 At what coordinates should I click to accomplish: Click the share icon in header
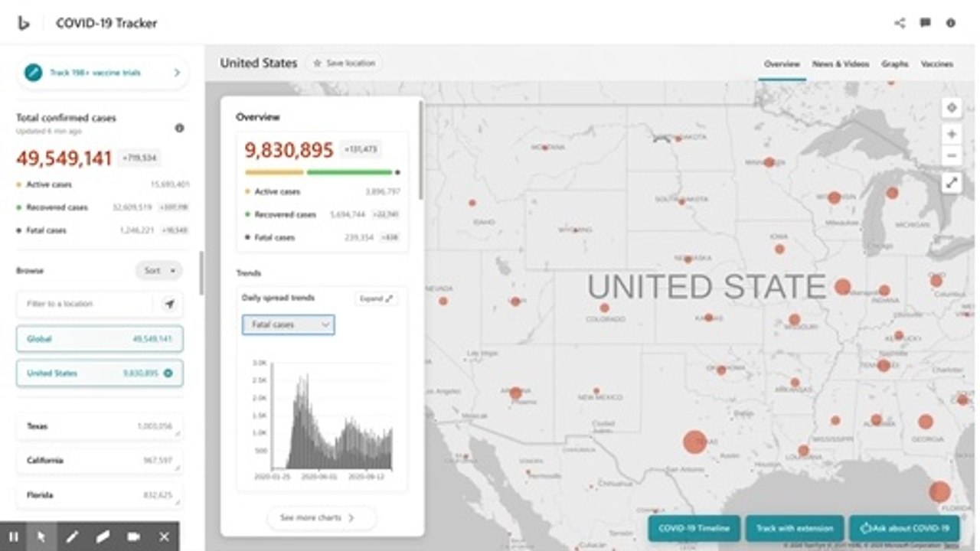[x=900, y=23]
